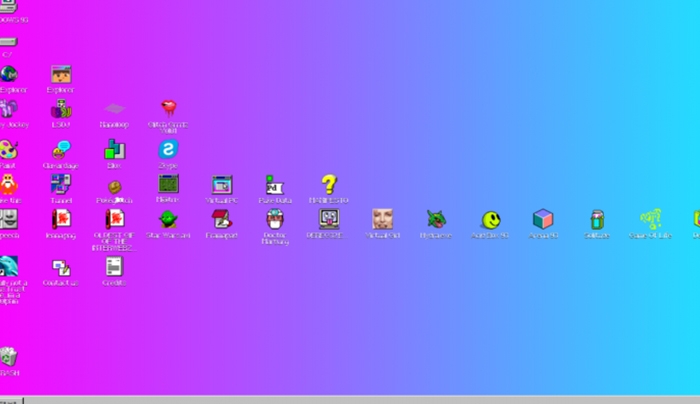The width and height of the screenshot is (700, 404).
Task: Open the Speech face icon
Action: [8, 219]
